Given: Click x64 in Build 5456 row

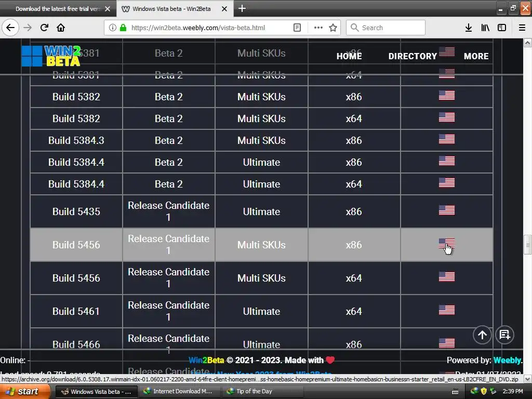Looking at the screenshot, I should [x=354, y=278].
